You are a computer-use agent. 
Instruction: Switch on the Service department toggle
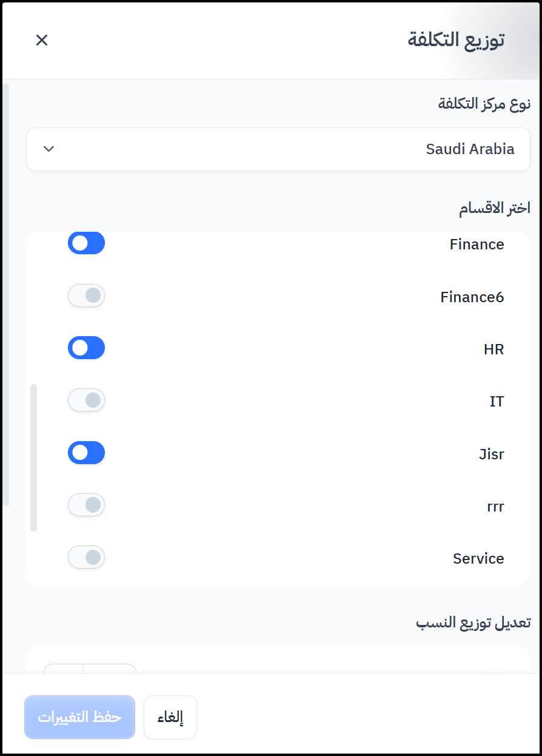(86, 558)
